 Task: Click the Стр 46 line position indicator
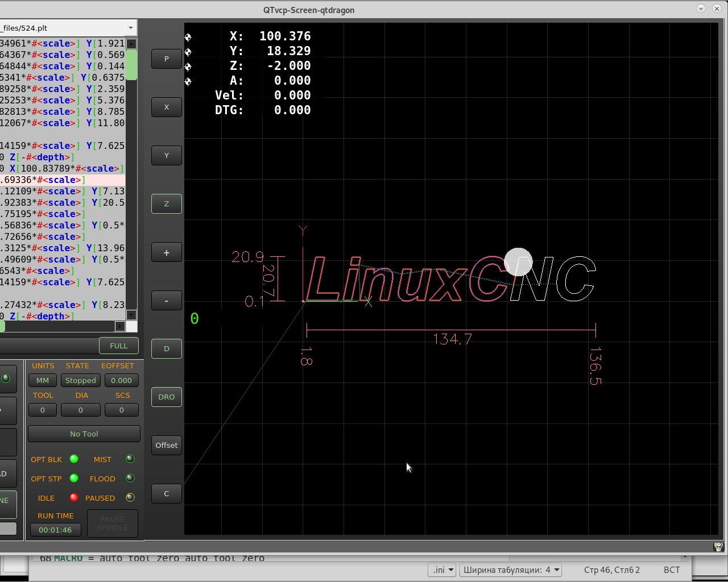612,569
